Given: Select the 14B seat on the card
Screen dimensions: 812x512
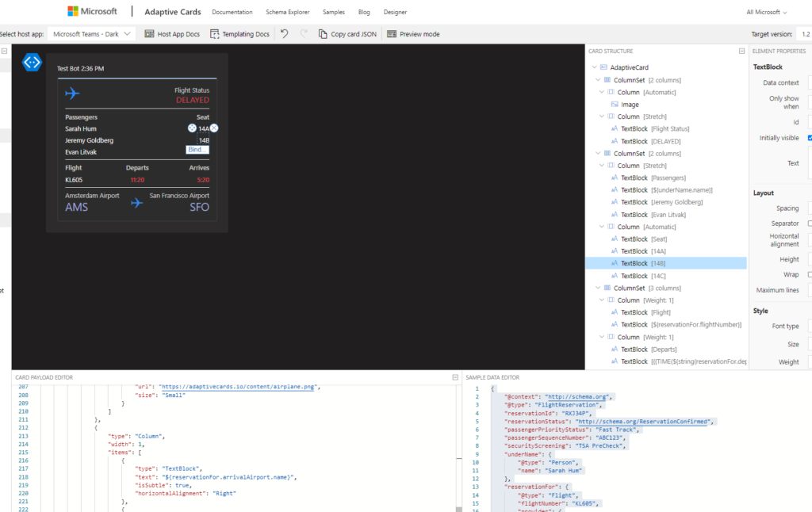Looking at the screenshot, I should coord(204,140).
